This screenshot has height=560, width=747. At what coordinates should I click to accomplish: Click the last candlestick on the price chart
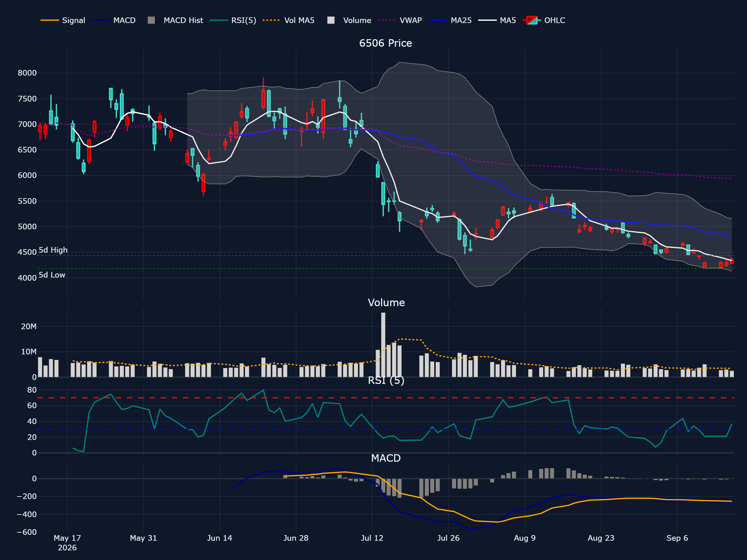click(x=732, y=261)
